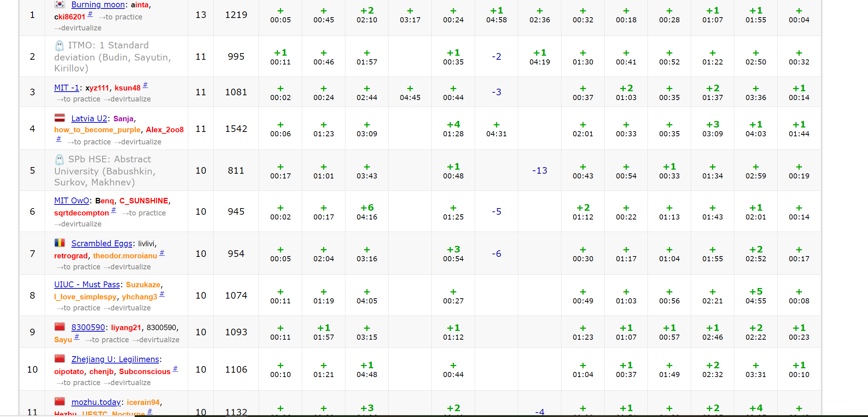Viewport: 868px width, 417px height.
Task: Open the Zhejiang U: Legilimens team link
Action: (115, 359)
